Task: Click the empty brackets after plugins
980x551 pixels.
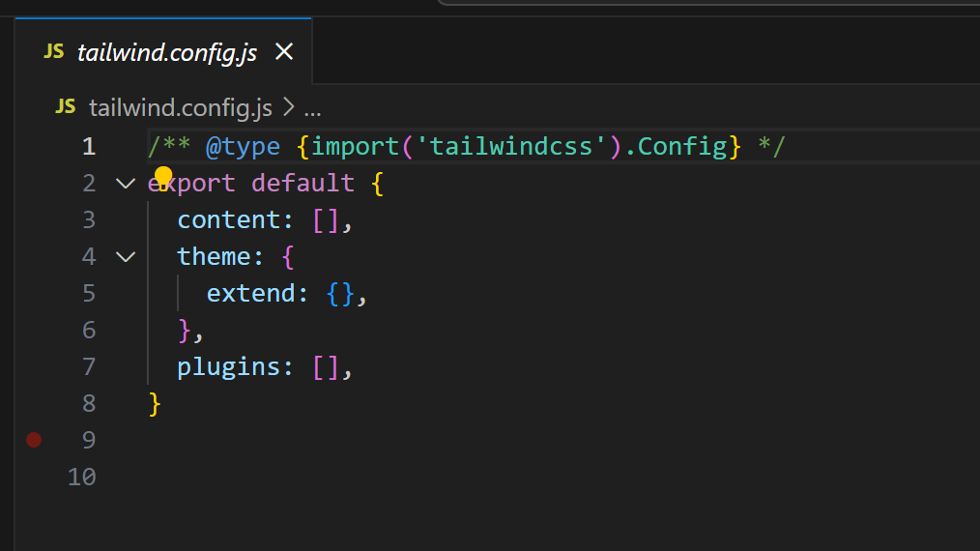Action: [326, 367]
